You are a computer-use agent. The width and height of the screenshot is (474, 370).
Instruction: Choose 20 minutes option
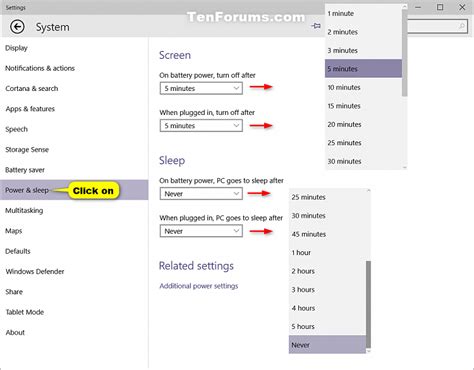(363, 124)
